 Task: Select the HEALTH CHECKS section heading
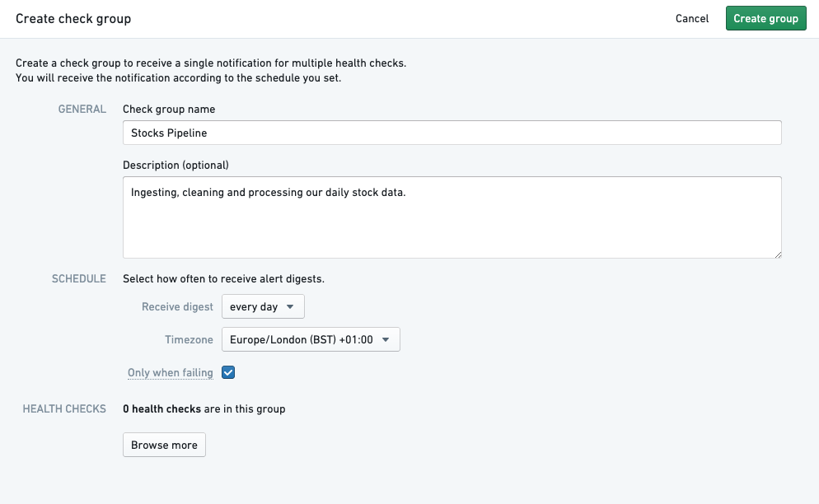tap(64, 408)
